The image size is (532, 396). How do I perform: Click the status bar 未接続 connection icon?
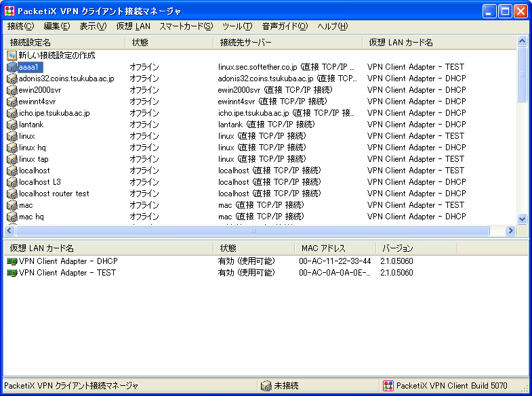point(266,386)
